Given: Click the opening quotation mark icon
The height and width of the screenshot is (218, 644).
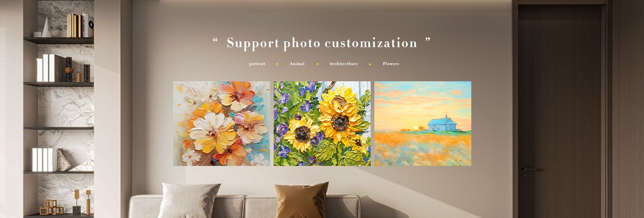Looking at the screenshot, I should tap(215, 40).
